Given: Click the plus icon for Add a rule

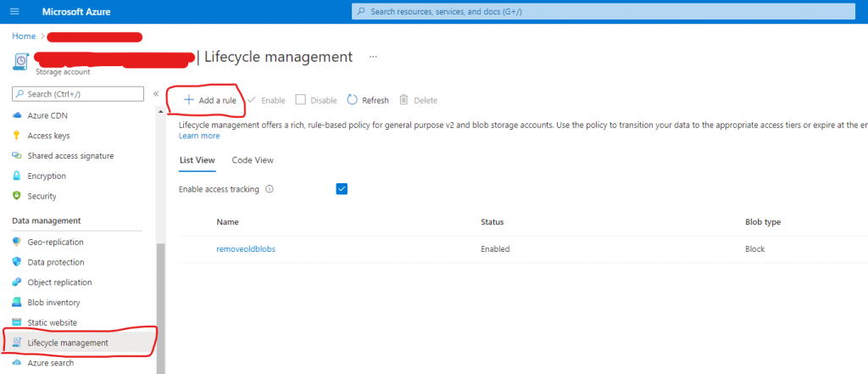Looking at the screenshot, I should pos(189,100).
